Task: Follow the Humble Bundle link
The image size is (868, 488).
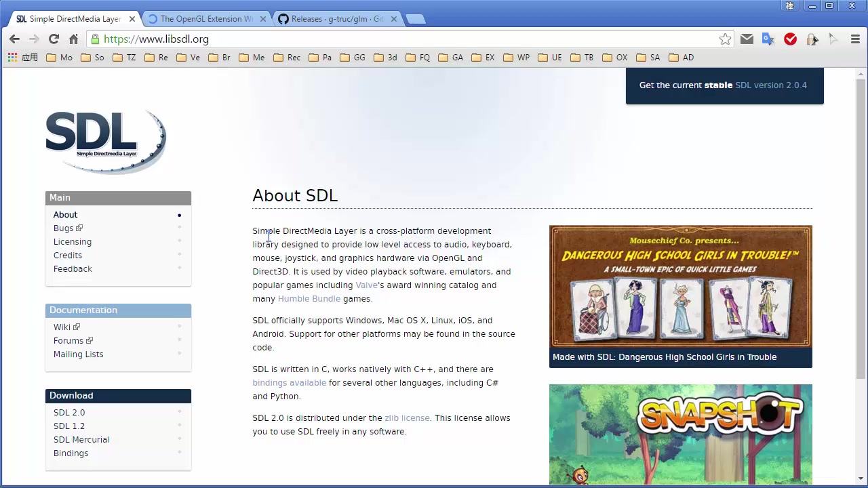Action: point(309,299)
